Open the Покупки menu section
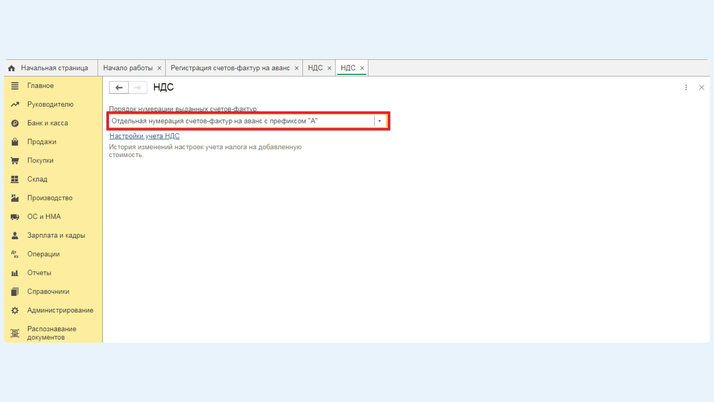 (40, 160)
